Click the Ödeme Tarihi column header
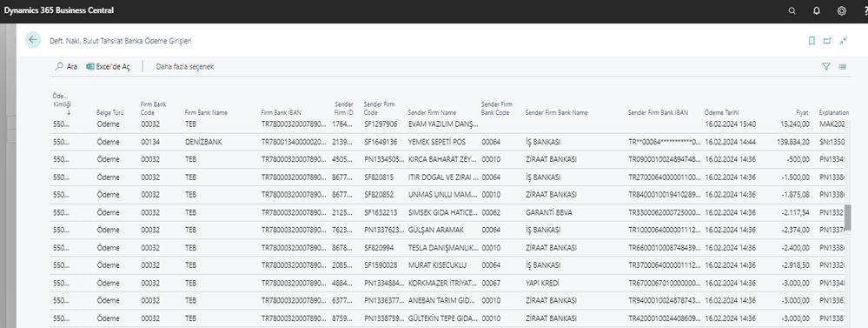 (x=722, y=112)
